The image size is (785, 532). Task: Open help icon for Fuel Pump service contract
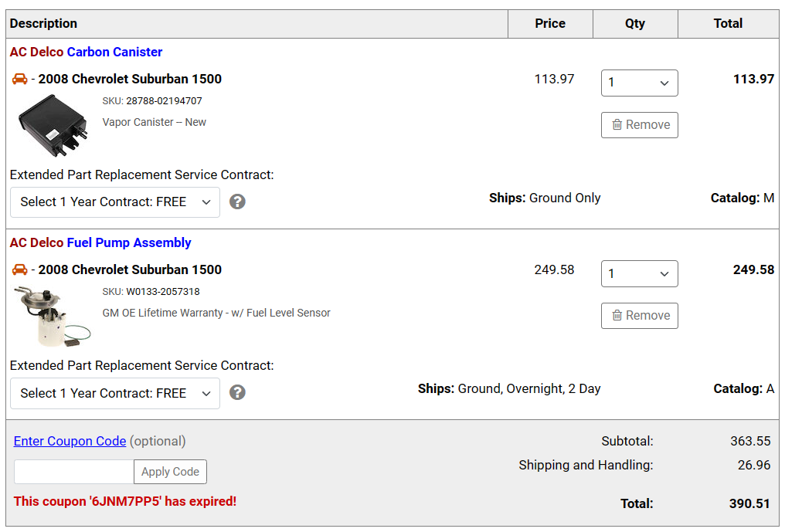(x=237, y=392)
